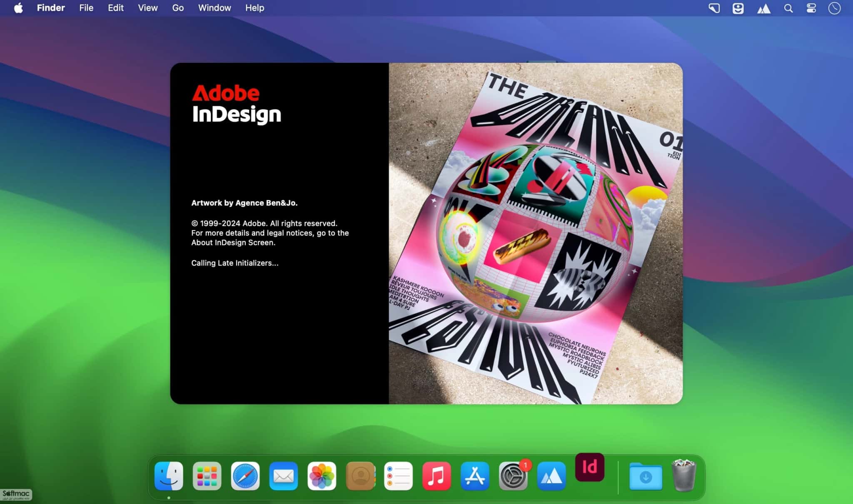Screen dimensions: 853x504
Task: Open the Help menu
Action: coord(254,8)
